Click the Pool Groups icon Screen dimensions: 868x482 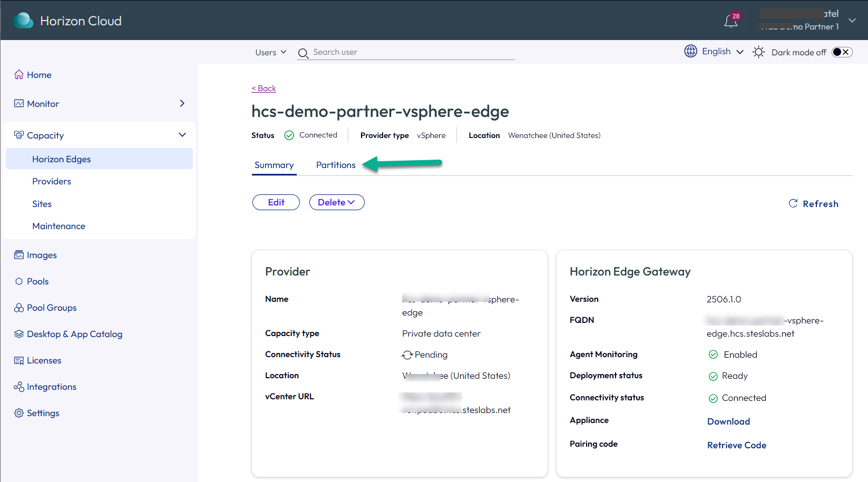click(19, 308)
